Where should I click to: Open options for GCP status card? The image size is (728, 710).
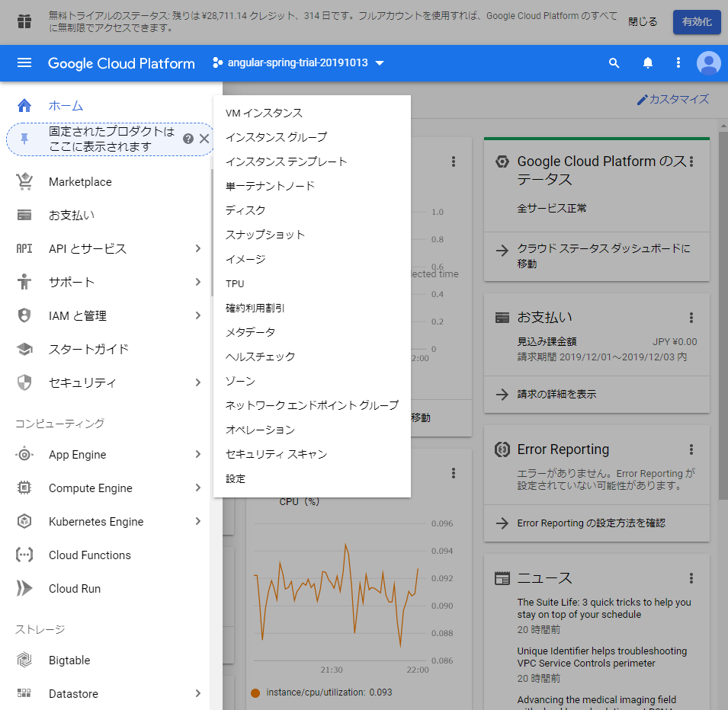[x=691, y=162]
